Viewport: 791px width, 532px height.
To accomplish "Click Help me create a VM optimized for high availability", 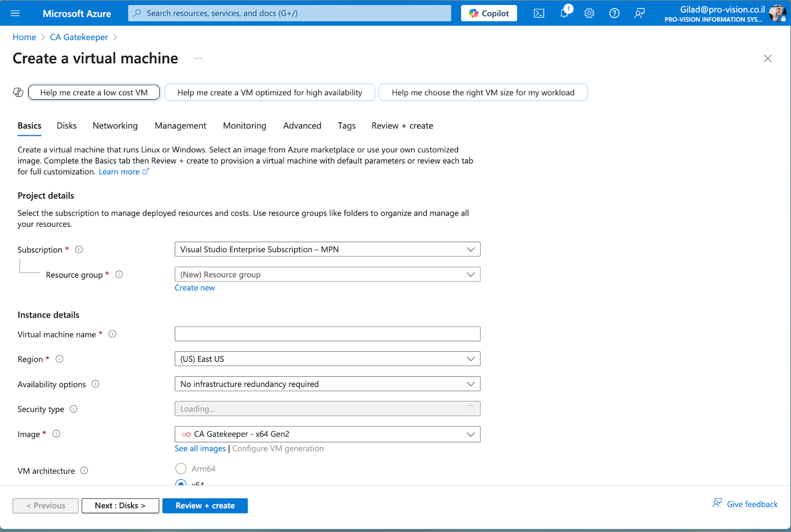I will [269, 92].
